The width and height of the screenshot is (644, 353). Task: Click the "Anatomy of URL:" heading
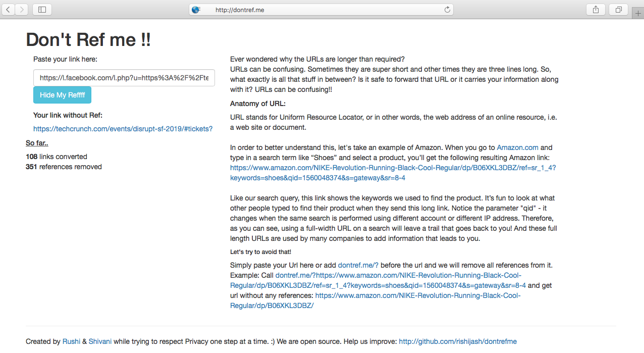click(x=258, y=104)
